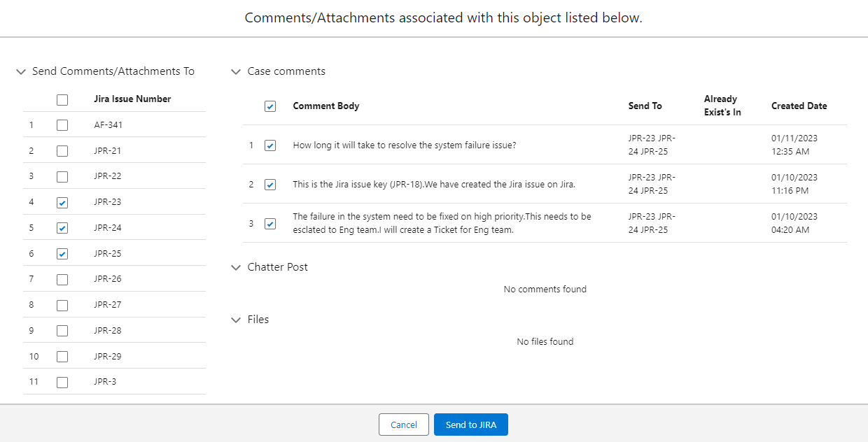The image size is (868, 442).
Task: Check the JPR-3 issue checkbox
Action: (62, 383)
